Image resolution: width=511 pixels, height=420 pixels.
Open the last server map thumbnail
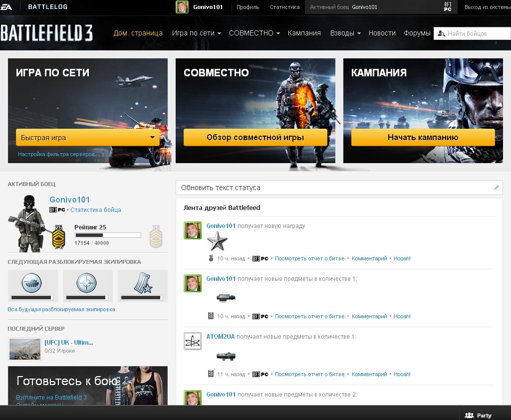(25, 349)
